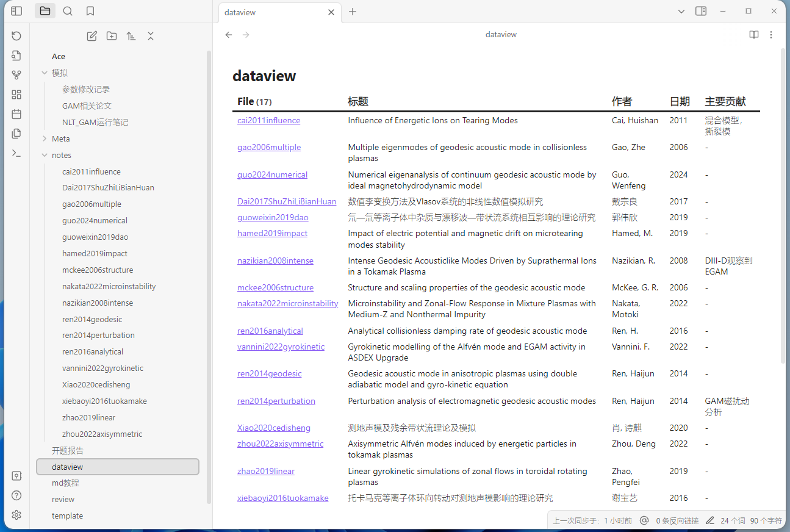
Task: Open the tab list dropdown arrow
Action: click(681, 11)
